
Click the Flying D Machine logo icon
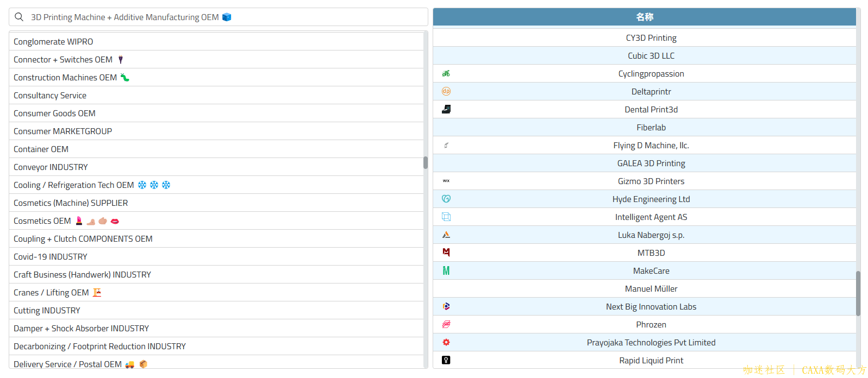pyautogui.click(x=446, y=145)
